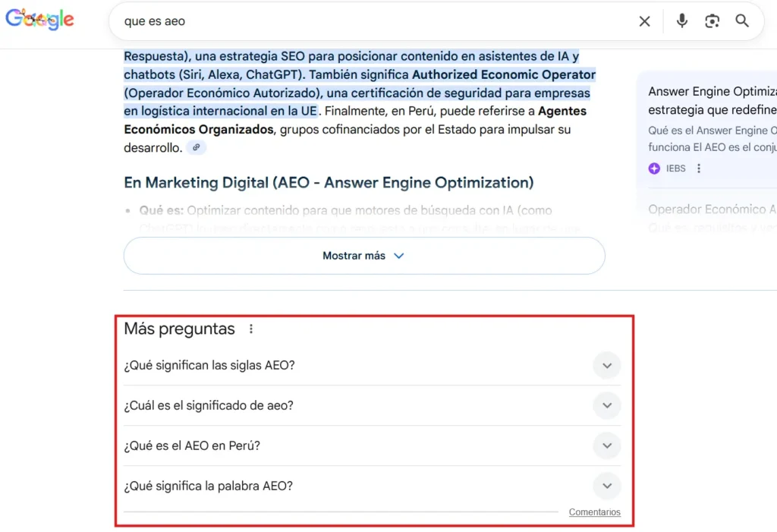Open the "Answer Engine Optimiza..." source card title

tap(712, 101)
